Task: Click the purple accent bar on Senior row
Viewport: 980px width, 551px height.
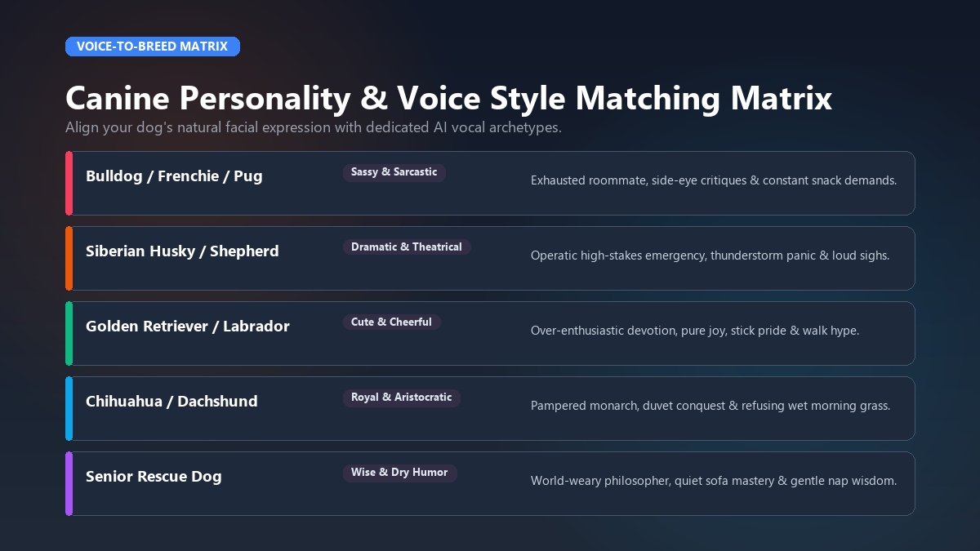Action: pos(69,483)
